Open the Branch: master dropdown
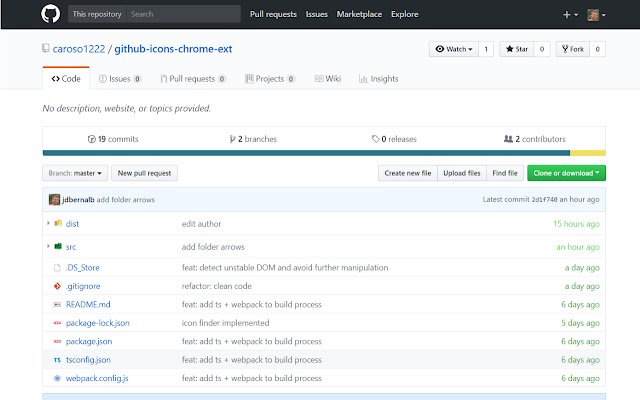 (75, 173)
